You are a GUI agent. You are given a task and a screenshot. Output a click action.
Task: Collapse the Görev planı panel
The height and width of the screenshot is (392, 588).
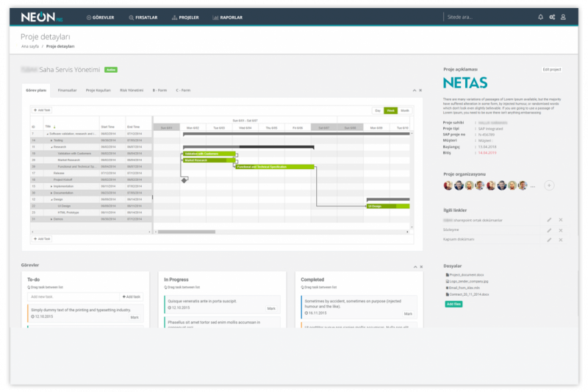tap(415, 90)
